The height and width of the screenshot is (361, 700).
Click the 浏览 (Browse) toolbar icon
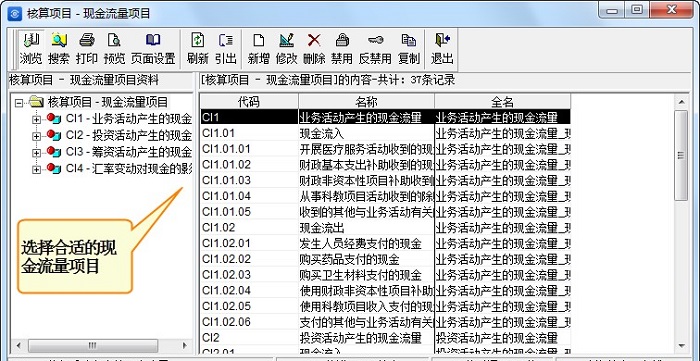click(x=31, y=48)
